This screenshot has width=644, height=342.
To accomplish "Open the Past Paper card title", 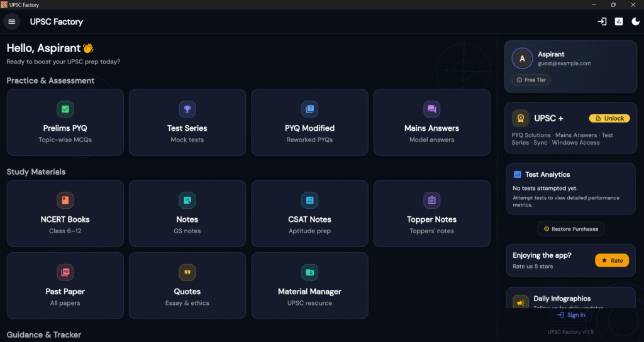I will tap(65, 292).
